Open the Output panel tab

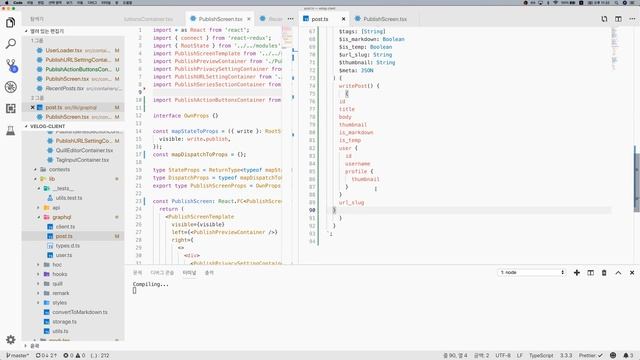209,273
